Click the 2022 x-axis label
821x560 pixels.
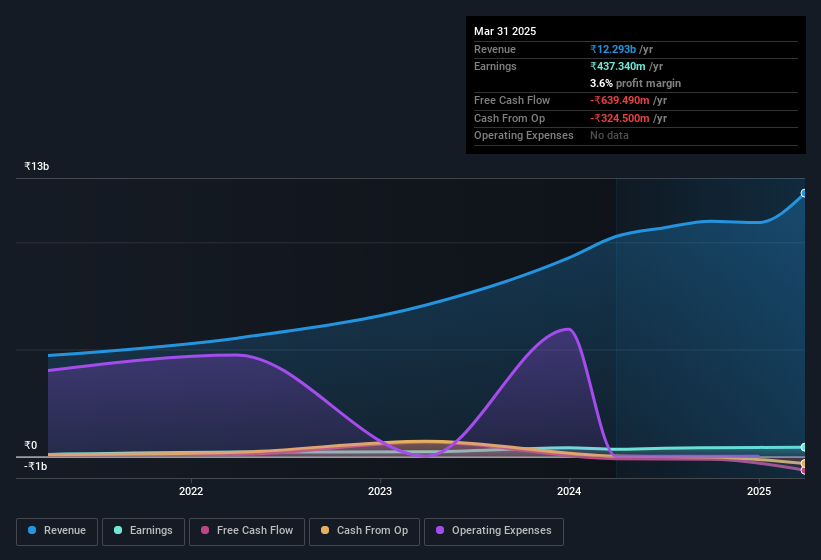[191, 491]
